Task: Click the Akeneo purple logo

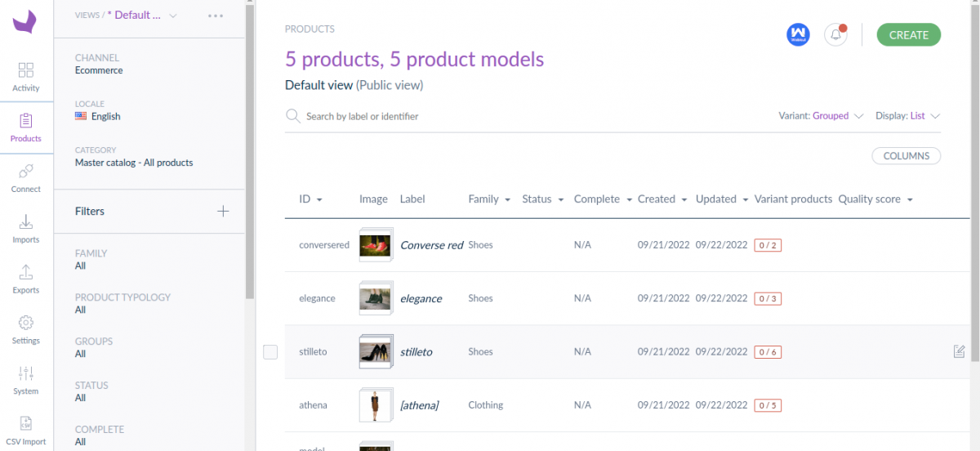Action: click(x=26, y=22)
